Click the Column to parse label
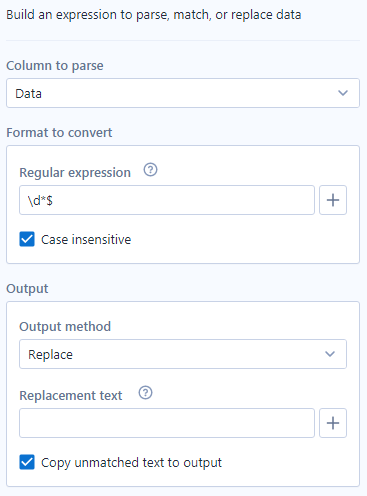The height and width of the screenshot is (496, 367). (x=55, y=66)
